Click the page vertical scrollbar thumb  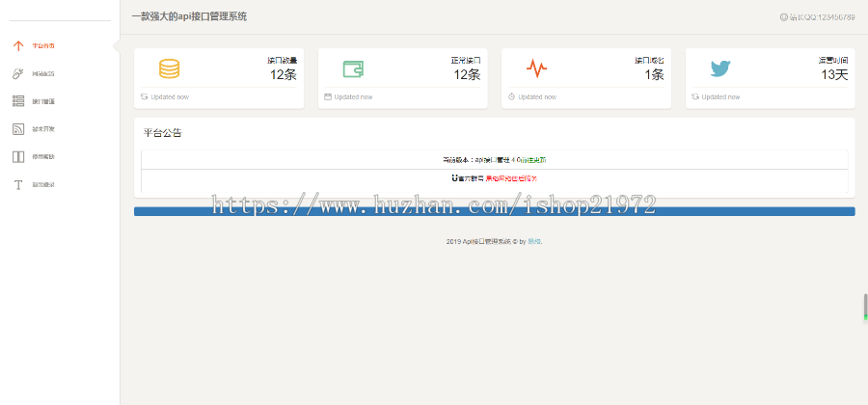click(865, 308)
